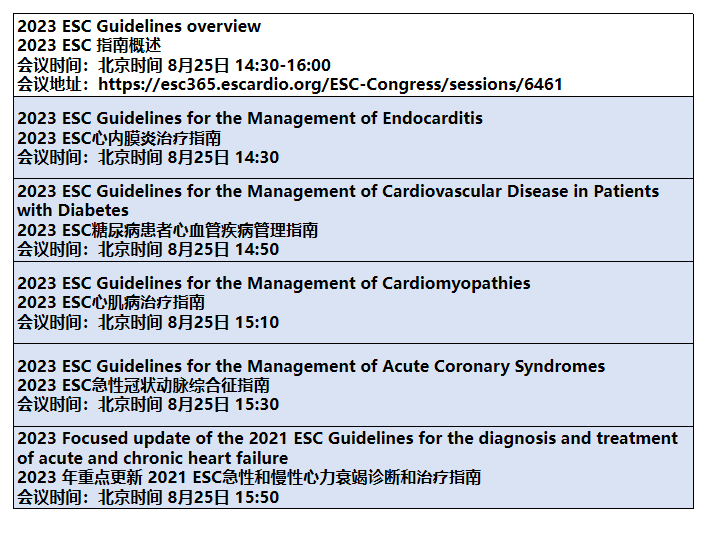Select the '2023 ESC Guidelines overview' title
The height and width of the screenshot is (547, 709).
click(139, 26)
